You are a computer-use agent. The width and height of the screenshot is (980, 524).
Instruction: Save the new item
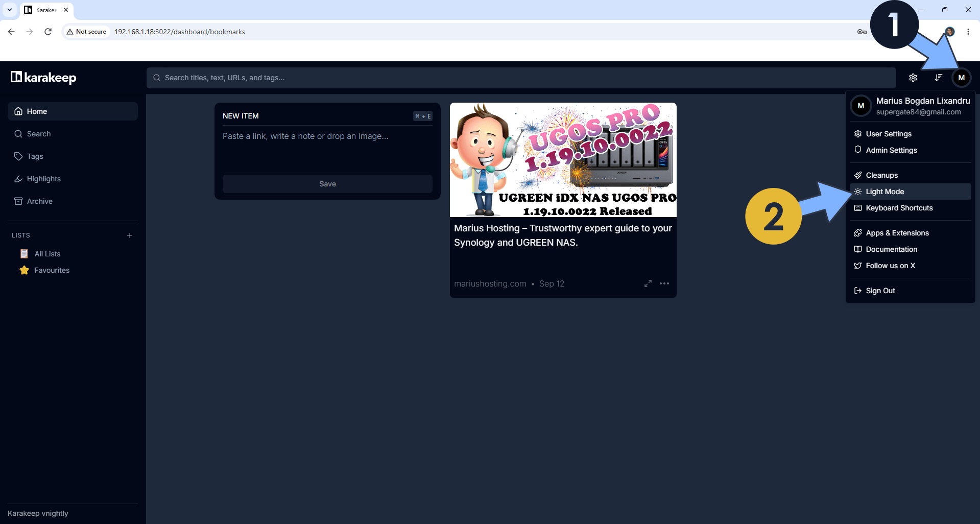pos(327,184)
